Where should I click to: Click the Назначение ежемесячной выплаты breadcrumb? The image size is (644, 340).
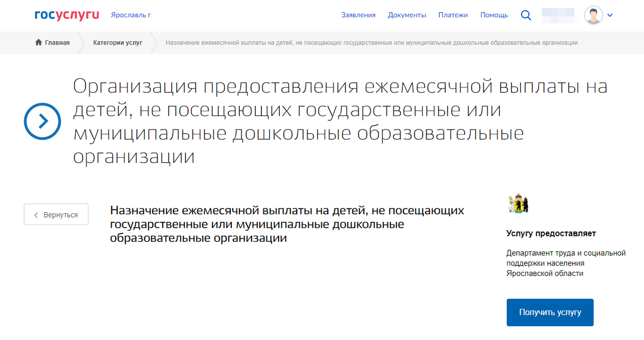coord(371,42)
